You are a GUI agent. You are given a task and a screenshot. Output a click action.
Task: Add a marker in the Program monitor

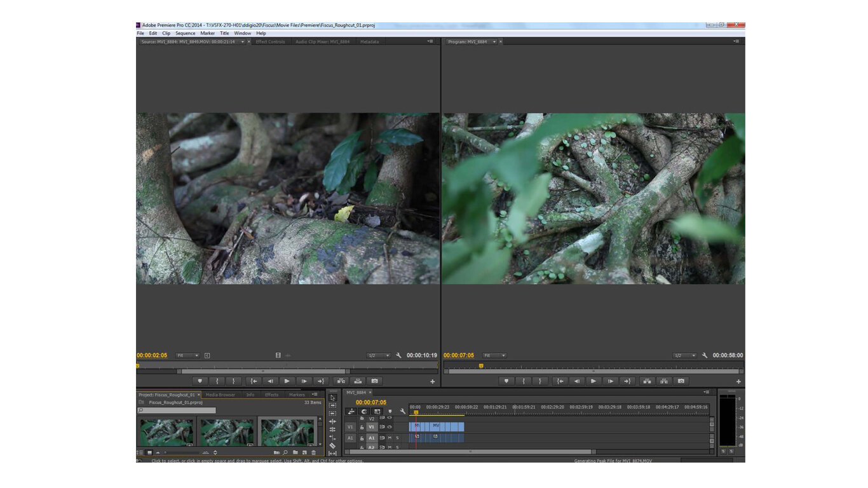[506, 381]
